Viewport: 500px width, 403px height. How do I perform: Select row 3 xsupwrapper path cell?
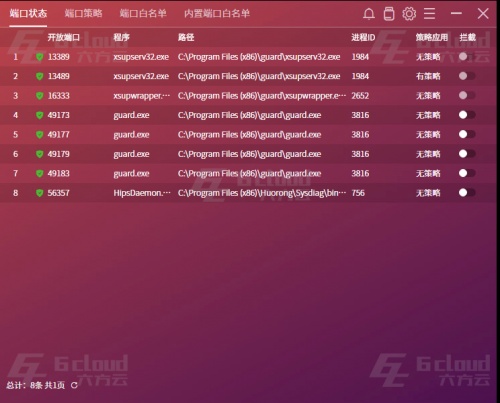tap(262, 96)
